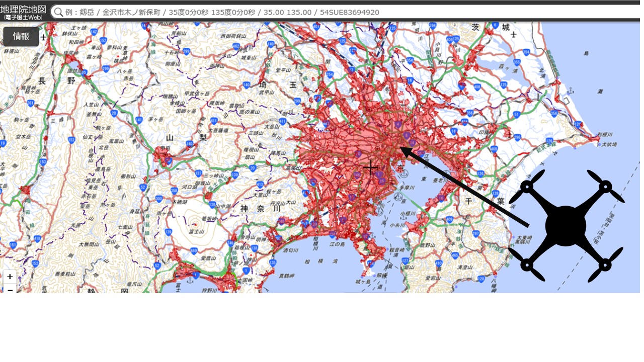Click the 長 character of Nagano label
Screen dimensions: 644x362
(42, 81)
